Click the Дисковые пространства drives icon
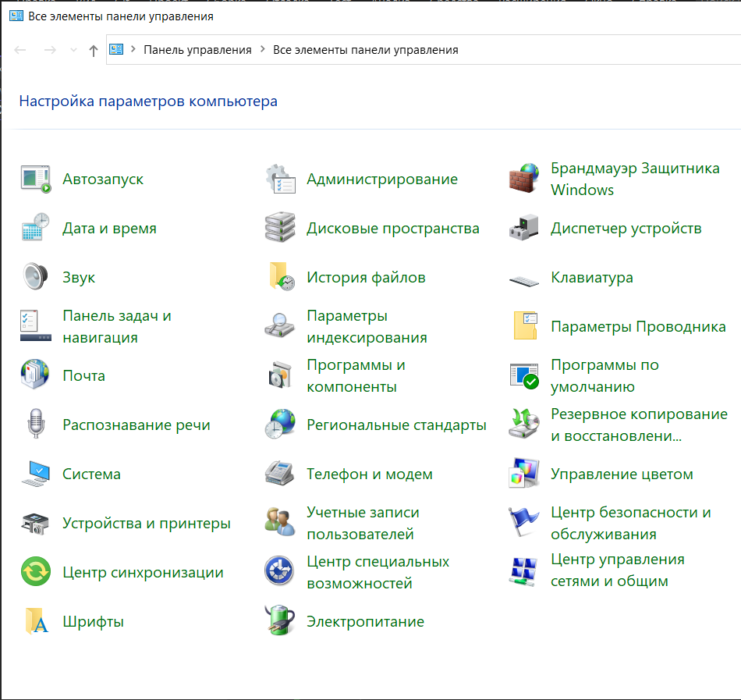The width and height of the screenshot is (741, 700). click(280, 229)
